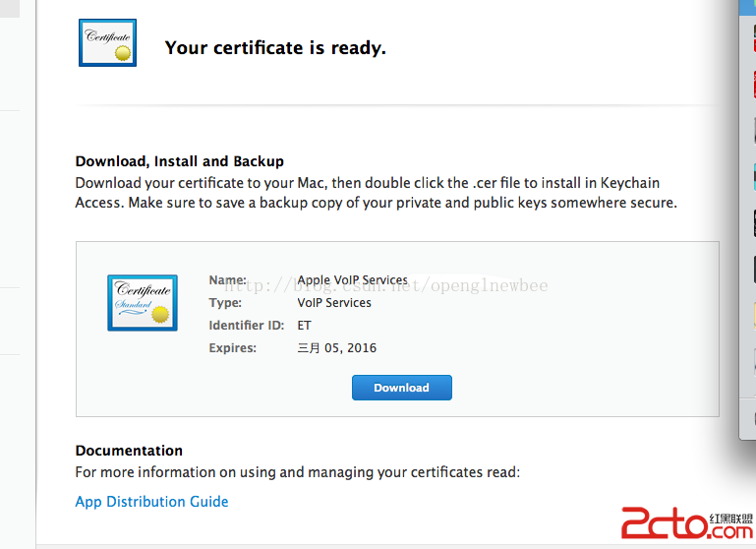Screen dimensions: 756x549
Task: Click the ET identifier value
Action: tap(305, 326)
